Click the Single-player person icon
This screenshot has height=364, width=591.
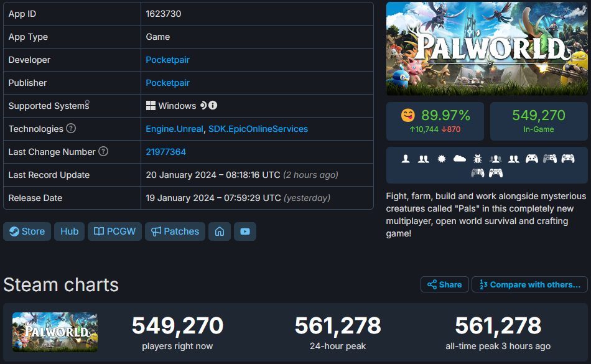(406, 159)
